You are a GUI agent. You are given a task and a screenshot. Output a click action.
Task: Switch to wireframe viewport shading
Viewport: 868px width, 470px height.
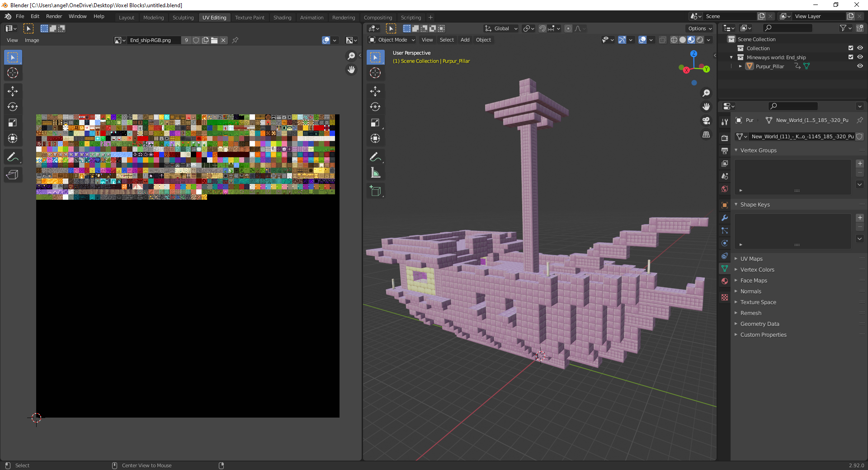pos(674,40)
